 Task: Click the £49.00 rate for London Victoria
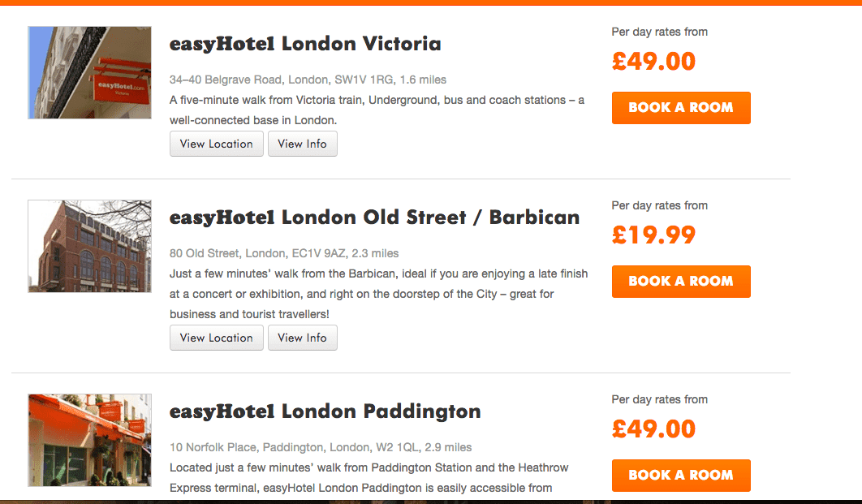click(x=653, y=62)
